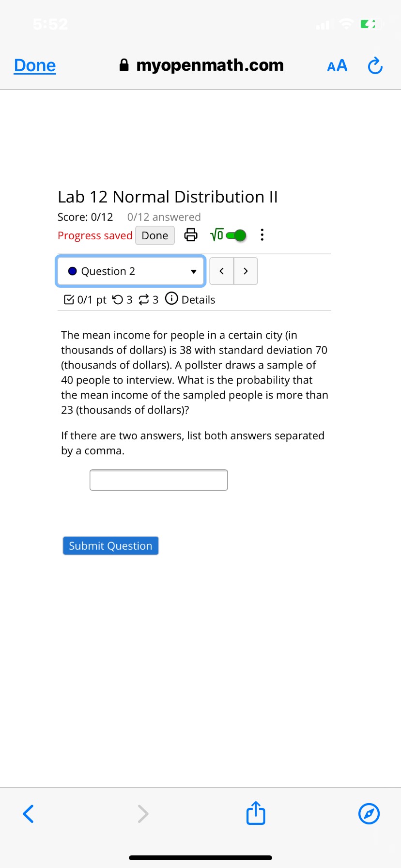Tap the Safari reload page icon

coord(375,65)
